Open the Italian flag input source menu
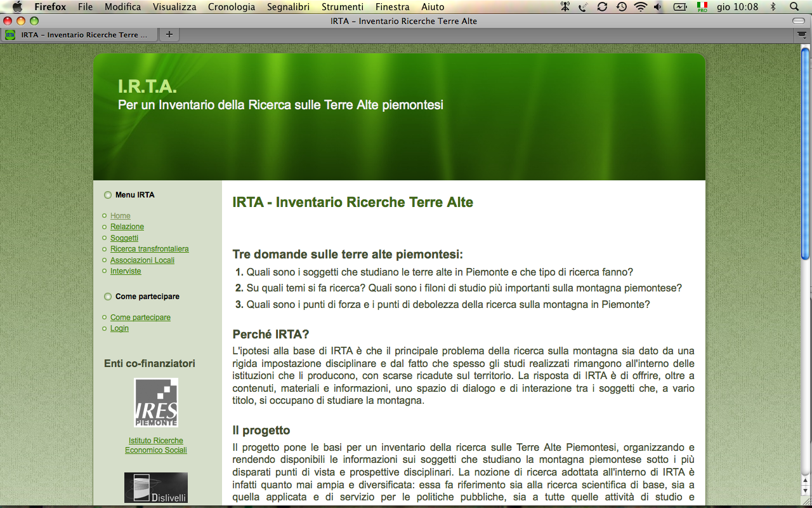The width and height of the screenshot is (812, 508). point(702,7)
